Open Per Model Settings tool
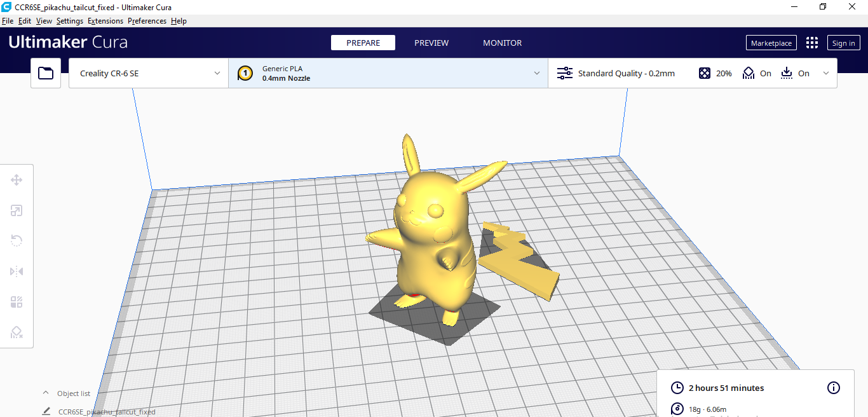The width and height of the screenshot is (868, 417). tap(17, 302)
